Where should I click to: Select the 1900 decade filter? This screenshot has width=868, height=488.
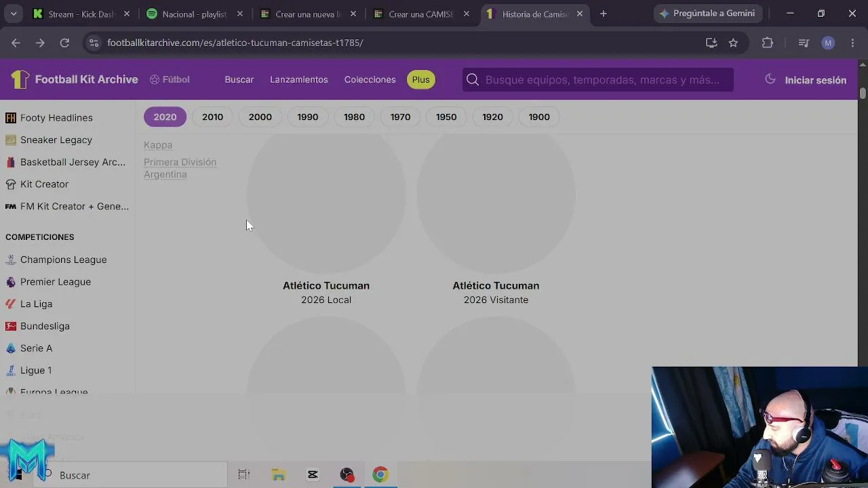539,117
